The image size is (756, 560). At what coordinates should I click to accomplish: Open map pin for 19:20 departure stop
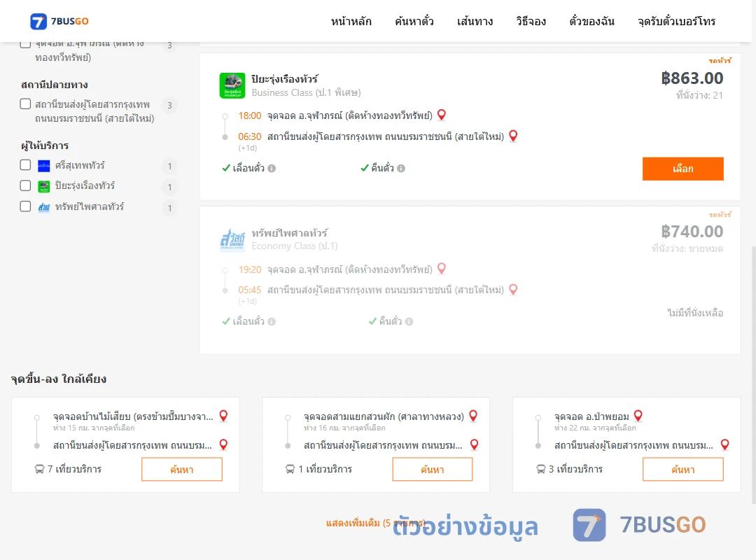click(441, 269)
